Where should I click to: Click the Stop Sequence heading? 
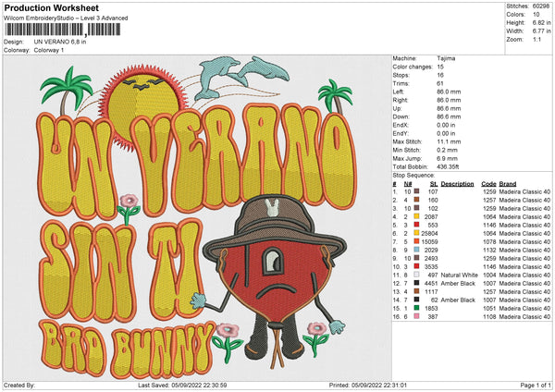point(413,175)
